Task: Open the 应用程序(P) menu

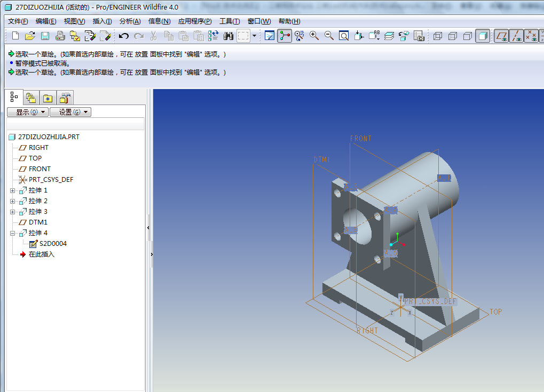Action: tap(195, 21)
